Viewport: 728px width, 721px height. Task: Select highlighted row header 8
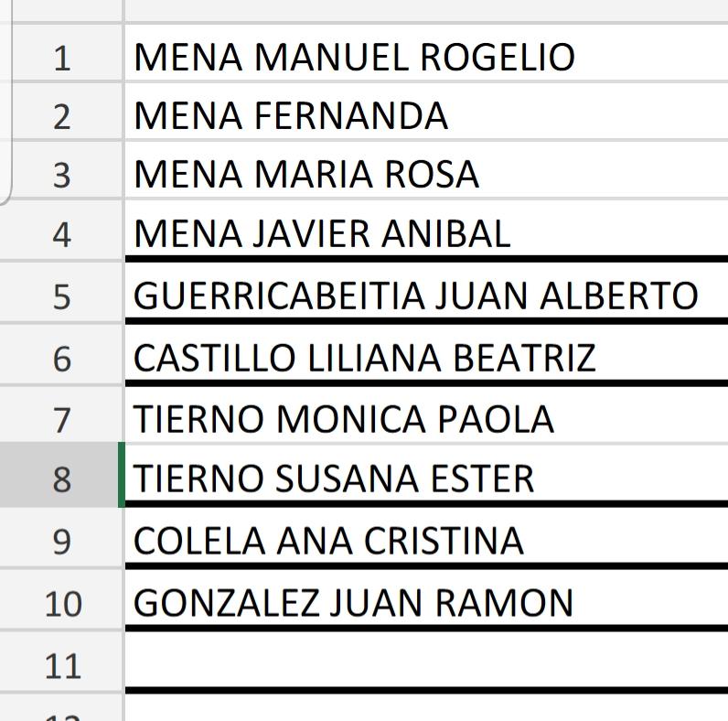pos(61,475)
